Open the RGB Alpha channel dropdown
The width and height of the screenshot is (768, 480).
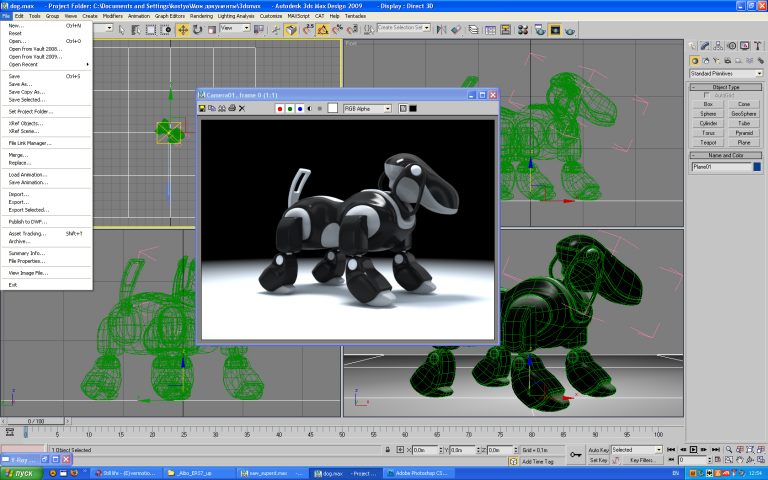pyautogui.click(x=367, y=109)
